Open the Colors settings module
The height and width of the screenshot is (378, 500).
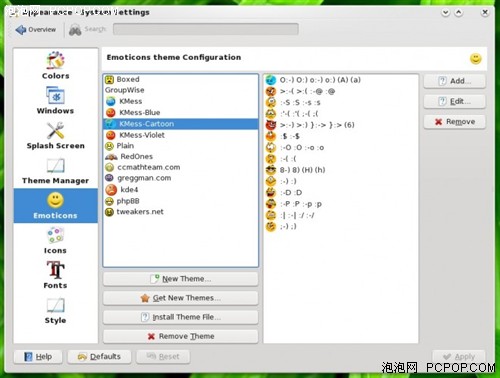pos(55,66)
